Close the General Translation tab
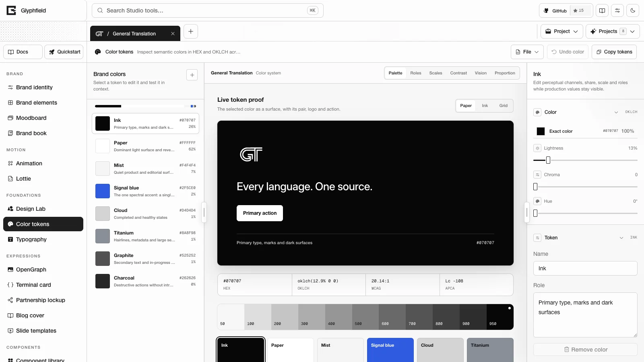The height and width of the screenshot is (362, 644). (173, 34)
